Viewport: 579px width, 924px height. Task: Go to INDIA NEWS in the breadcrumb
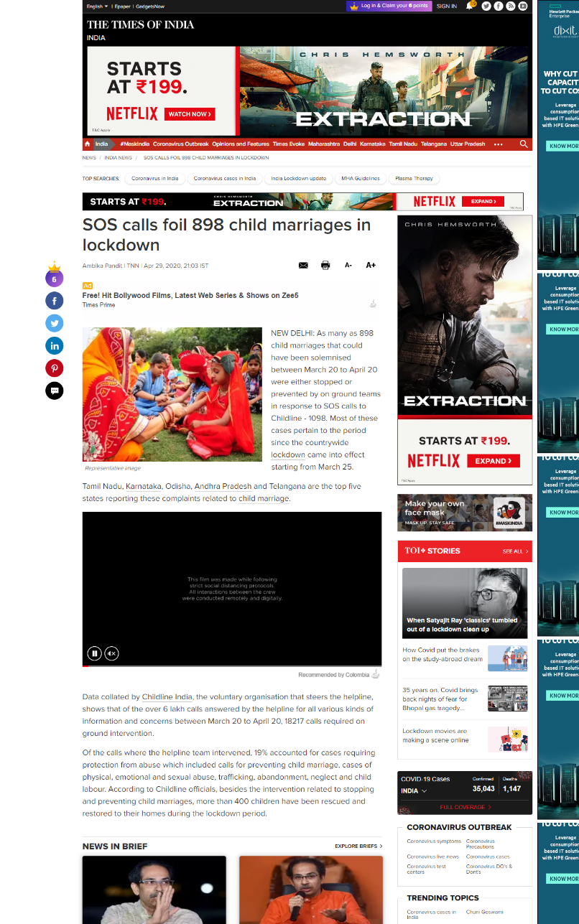119,158
